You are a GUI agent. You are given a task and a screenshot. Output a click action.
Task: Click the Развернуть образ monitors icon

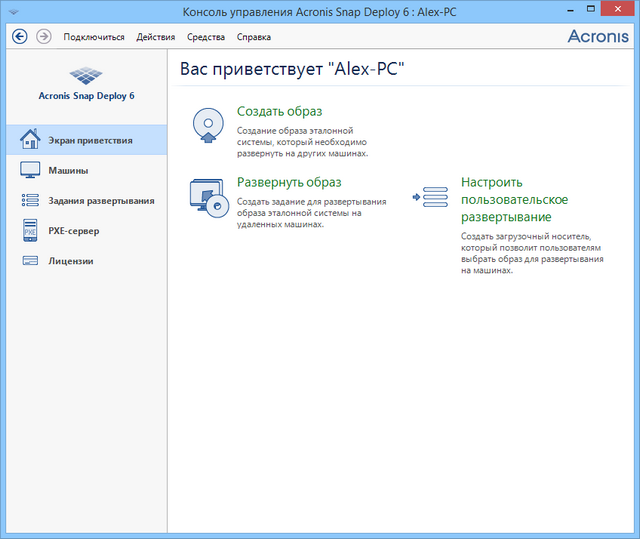pyautogui.click(x=209, y=197)
